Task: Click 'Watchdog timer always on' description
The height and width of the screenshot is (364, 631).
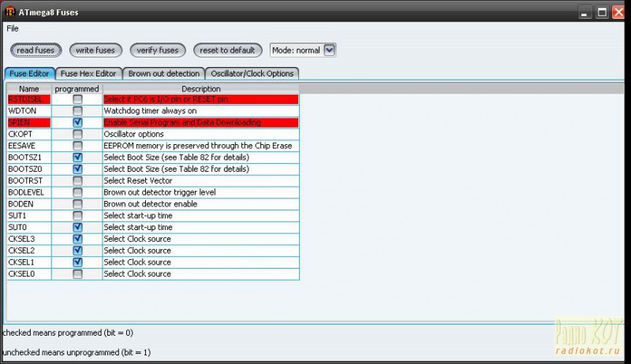Action: point(150,111)
